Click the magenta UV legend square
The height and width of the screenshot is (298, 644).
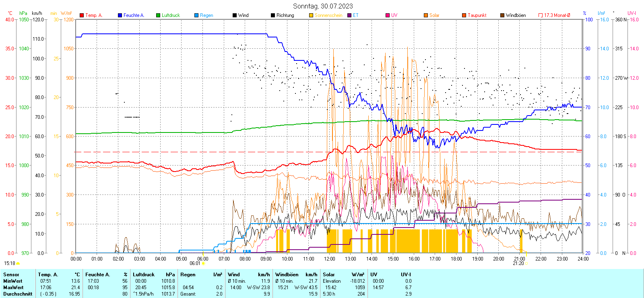coord(388,15)
